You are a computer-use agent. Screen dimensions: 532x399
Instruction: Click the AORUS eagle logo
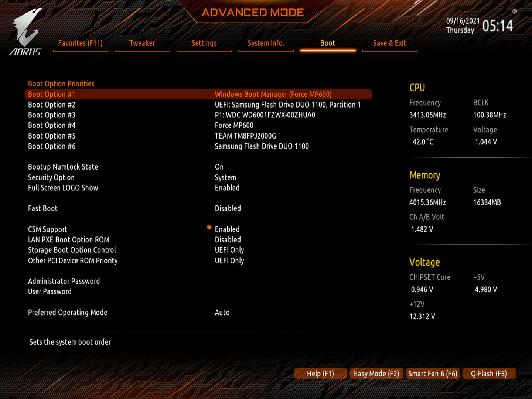26,32
